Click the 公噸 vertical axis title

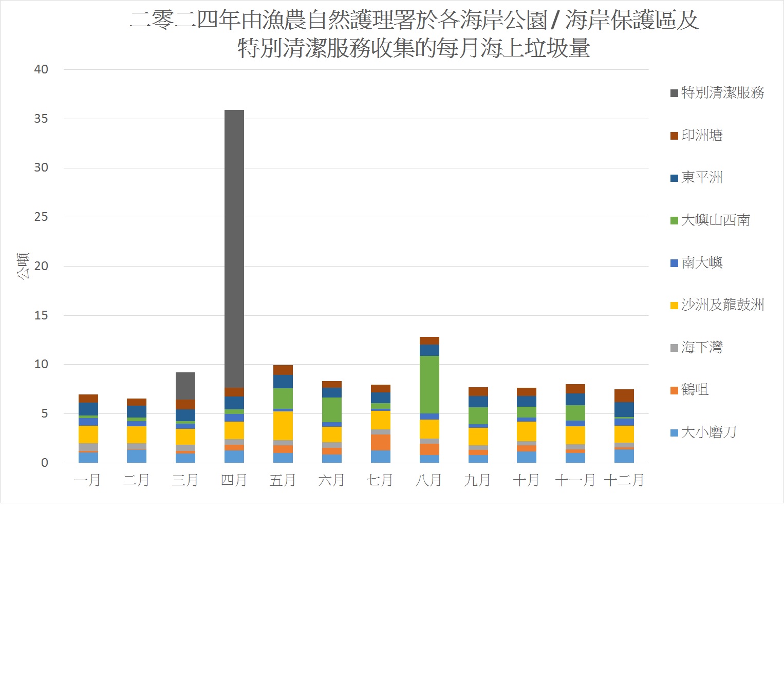(x=23, y=266)
